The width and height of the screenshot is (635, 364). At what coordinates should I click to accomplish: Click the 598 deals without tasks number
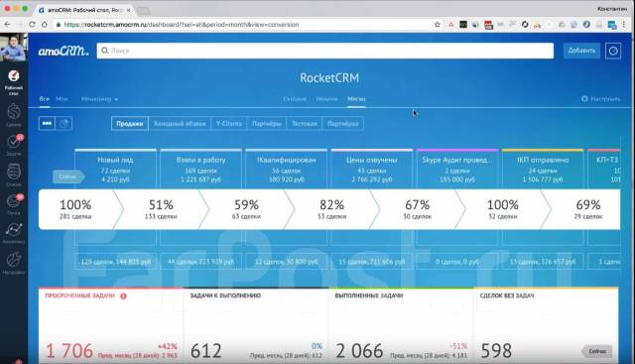click(x=496, y=351)
